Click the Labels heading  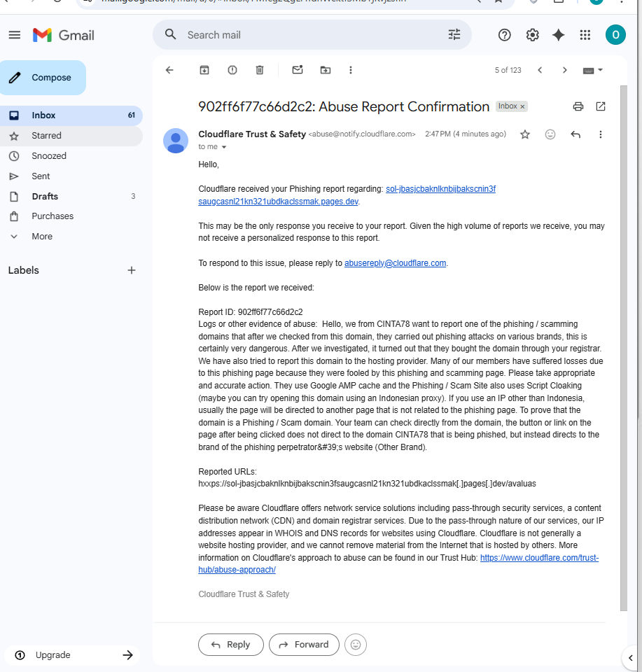point(24,270)
